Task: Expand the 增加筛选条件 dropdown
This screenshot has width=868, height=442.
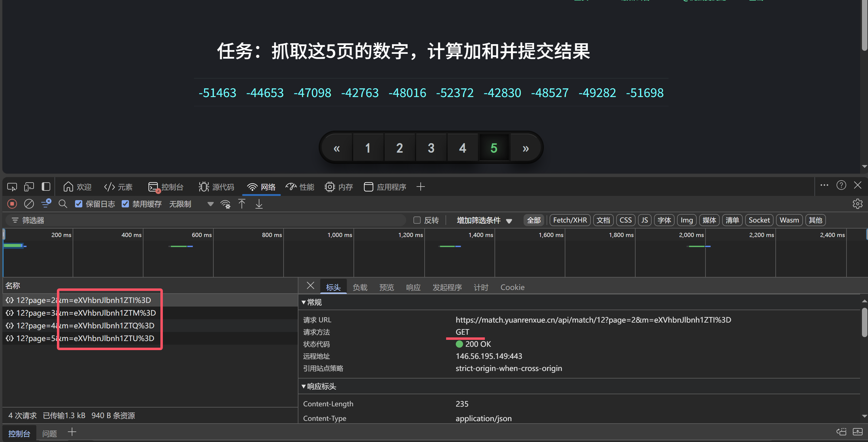Action: click(x=484, y=220)
